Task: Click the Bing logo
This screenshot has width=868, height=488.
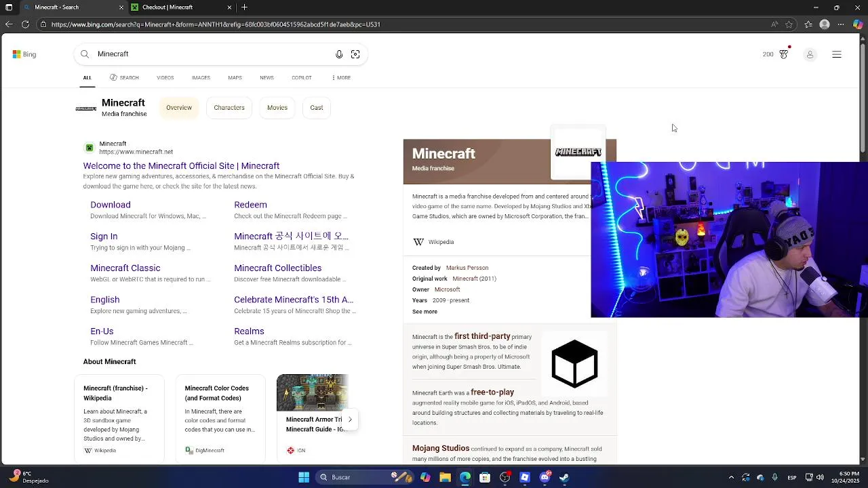Action: tap(24, 54)
